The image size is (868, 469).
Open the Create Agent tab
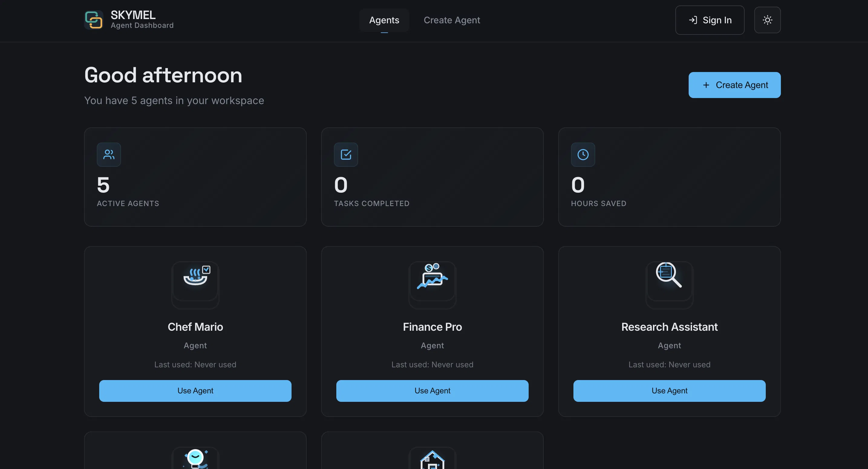point(452,20)
